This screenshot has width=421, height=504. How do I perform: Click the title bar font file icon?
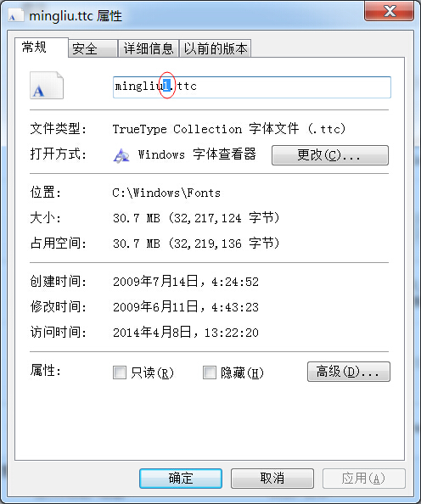[15, 15]
